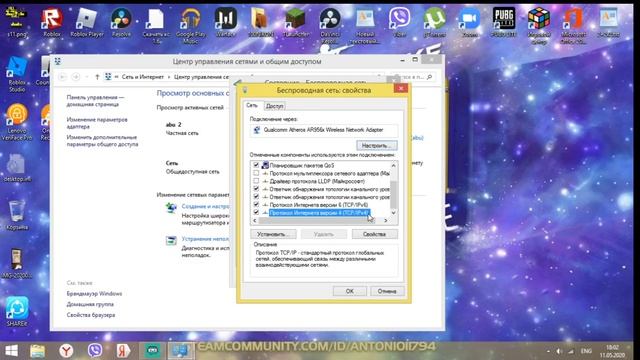This screenshot has width=640, height=360.
Task: Click the Qualcomm Atheros adapter name field
Action: [324, 130]
